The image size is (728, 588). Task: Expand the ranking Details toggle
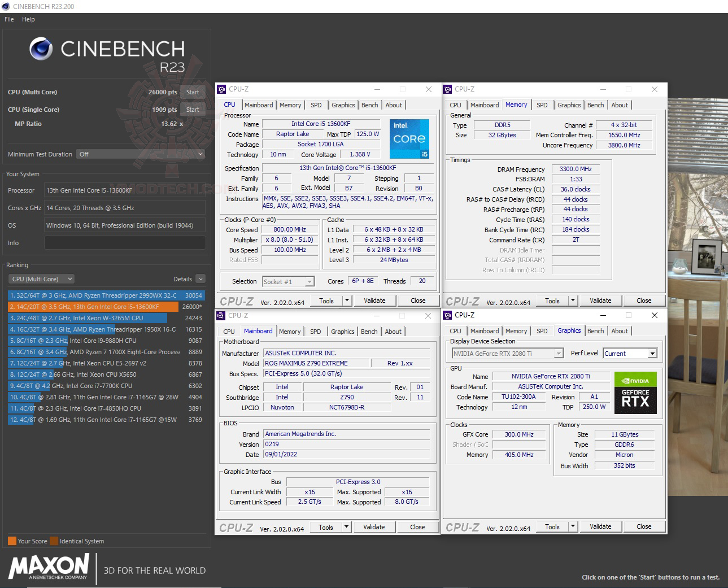200,279
